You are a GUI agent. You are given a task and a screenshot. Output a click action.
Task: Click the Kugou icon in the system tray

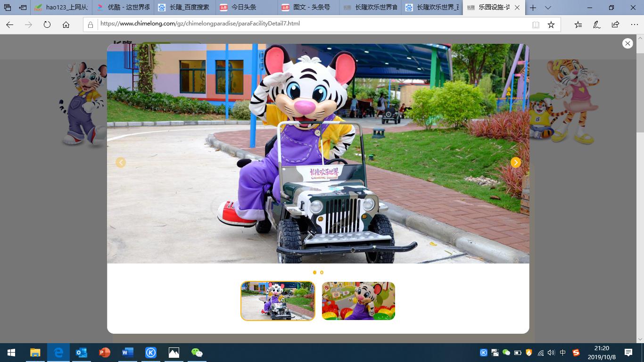[x=484, y=353]
